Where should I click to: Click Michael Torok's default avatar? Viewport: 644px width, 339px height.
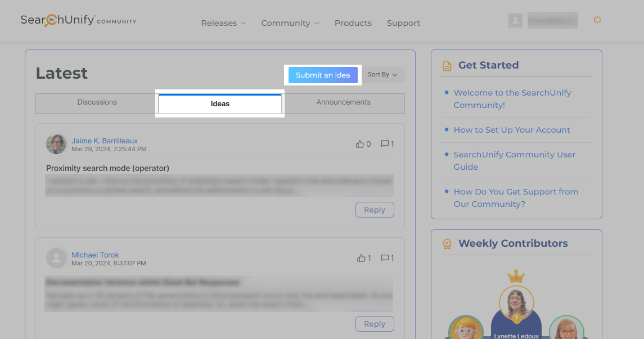pos(56,259)
